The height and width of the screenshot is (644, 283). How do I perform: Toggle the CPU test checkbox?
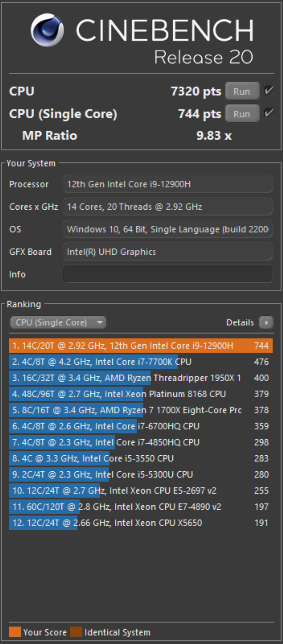(x=269, y=91)
